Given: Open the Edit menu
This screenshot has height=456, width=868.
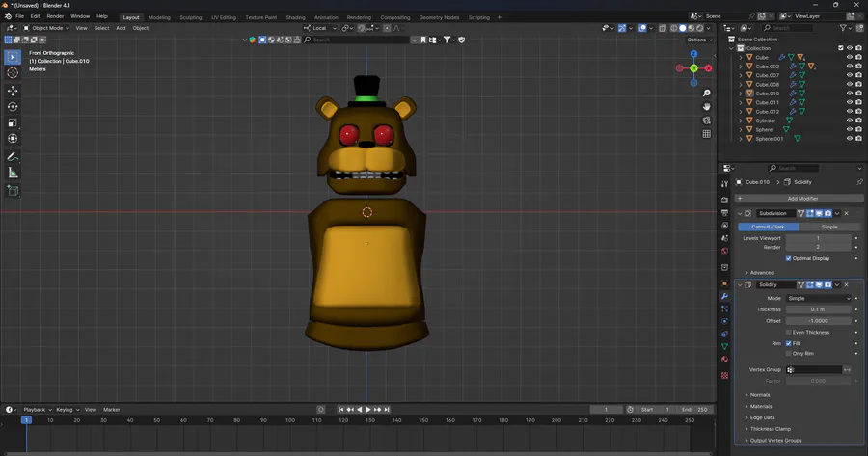Looking at the screenshot, I should [35, 16].
